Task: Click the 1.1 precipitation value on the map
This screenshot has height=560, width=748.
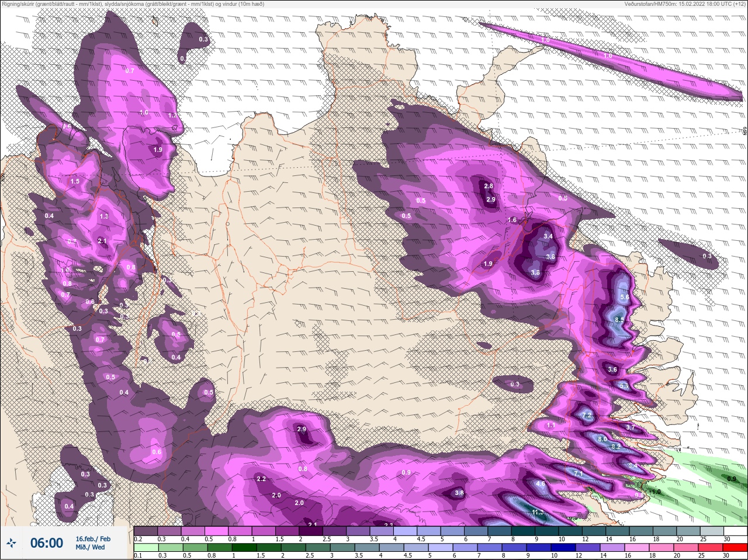Action: (550, 426)
